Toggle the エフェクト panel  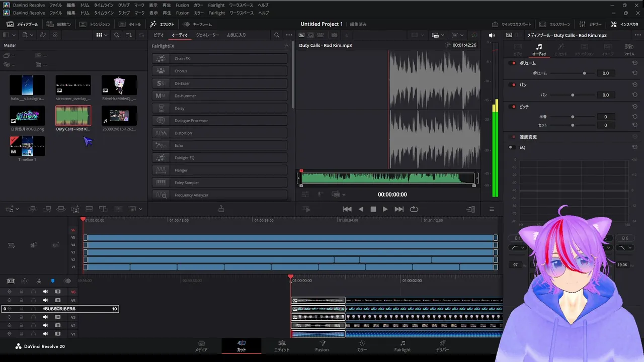[x=162, y=24]
